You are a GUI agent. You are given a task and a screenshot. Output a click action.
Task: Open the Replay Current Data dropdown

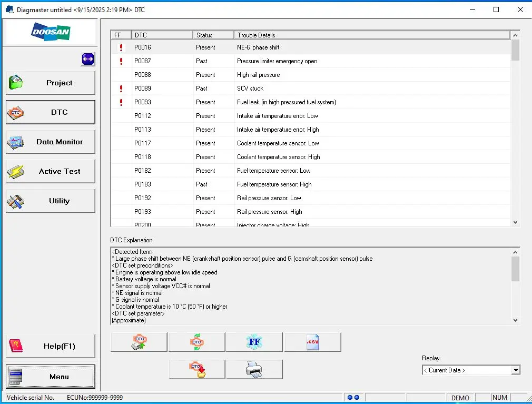click(471, 370)
